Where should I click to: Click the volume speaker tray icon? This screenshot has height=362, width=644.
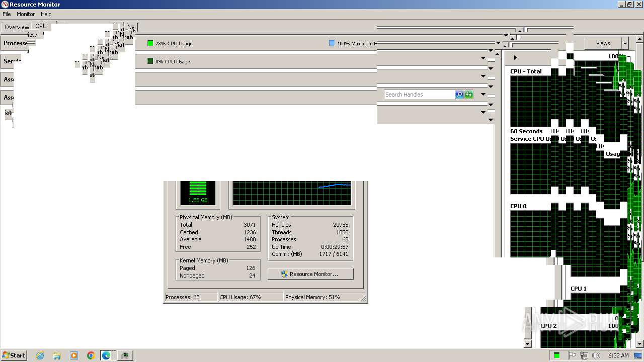pos(596,355)
